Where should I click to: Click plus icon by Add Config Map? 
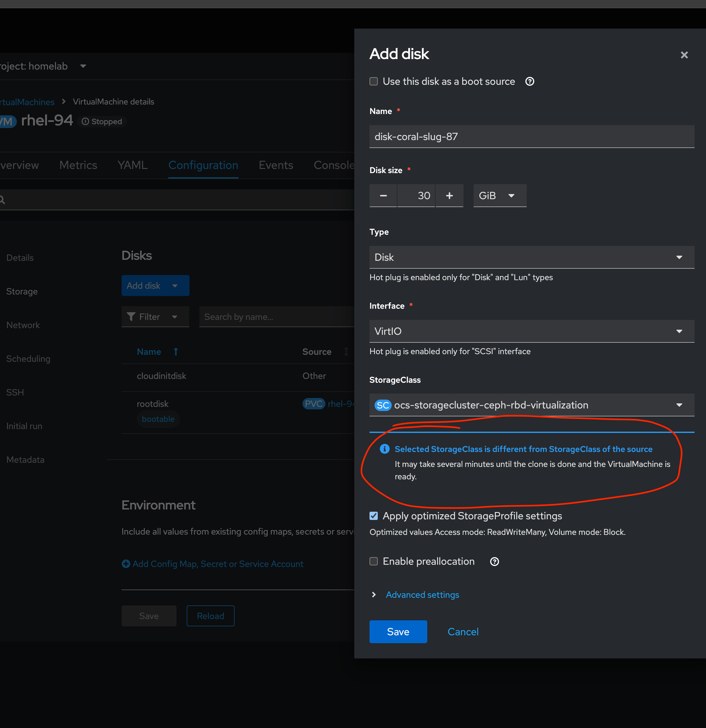tap(126, 564)
